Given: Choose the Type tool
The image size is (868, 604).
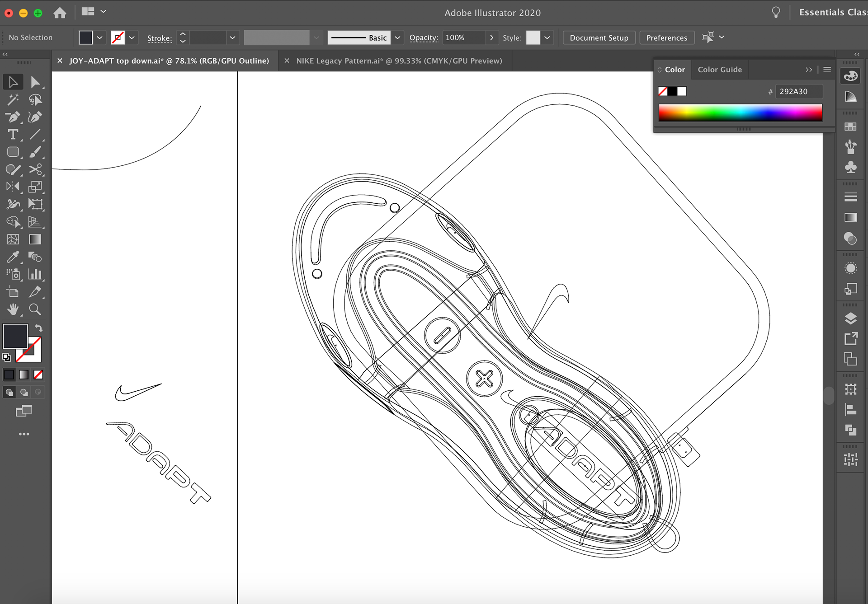Looking at the screenshot, I should coord(13,134).
